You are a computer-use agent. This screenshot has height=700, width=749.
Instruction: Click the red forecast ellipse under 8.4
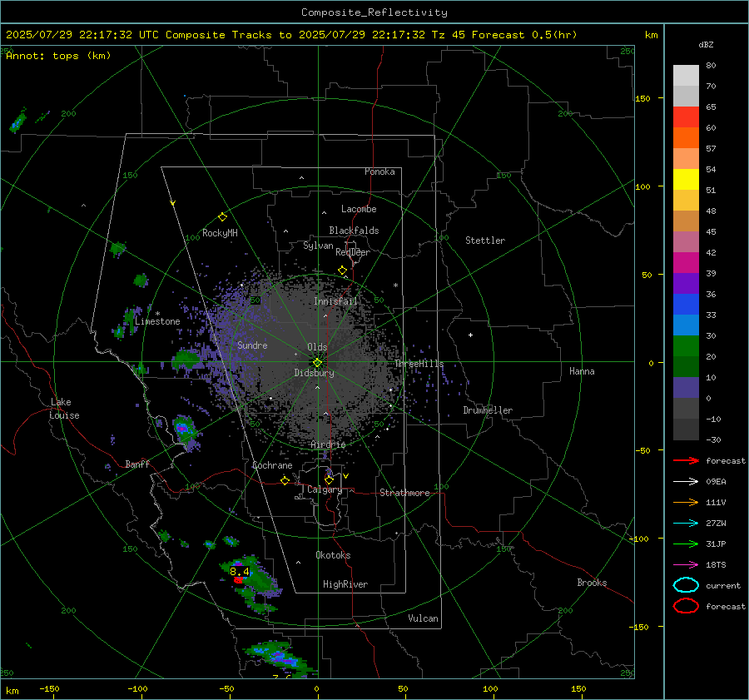238,580
